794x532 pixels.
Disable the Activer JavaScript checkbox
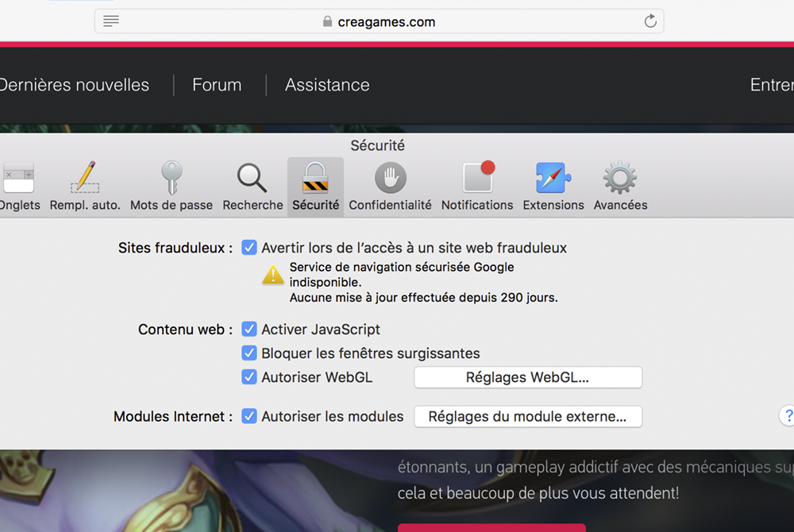[249, 330]
